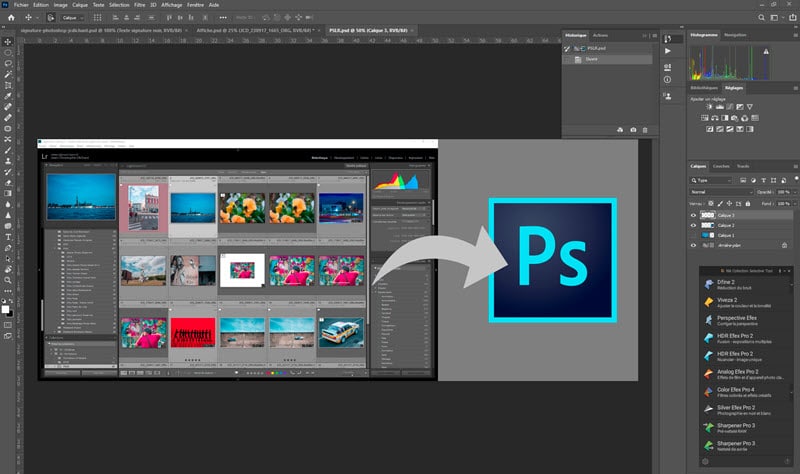Image resolution: width=800 pixels, height=474 pixels.
Task: Add a Levels adjustment
Action: click(719, 107)
